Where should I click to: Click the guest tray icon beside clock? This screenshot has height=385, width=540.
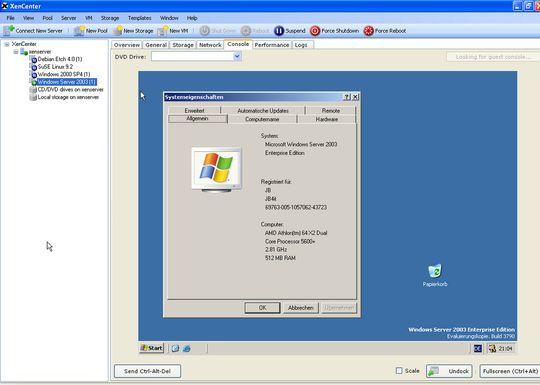click(492, 348)
